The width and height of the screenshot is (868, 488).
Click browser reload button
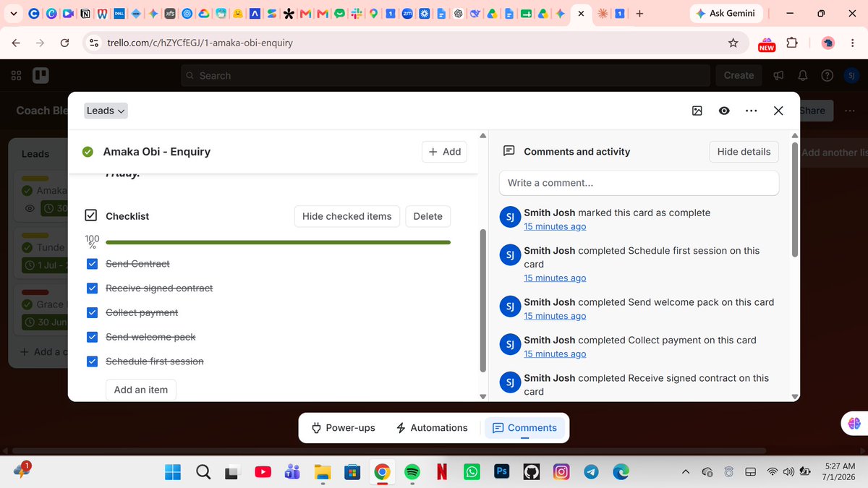64,43
